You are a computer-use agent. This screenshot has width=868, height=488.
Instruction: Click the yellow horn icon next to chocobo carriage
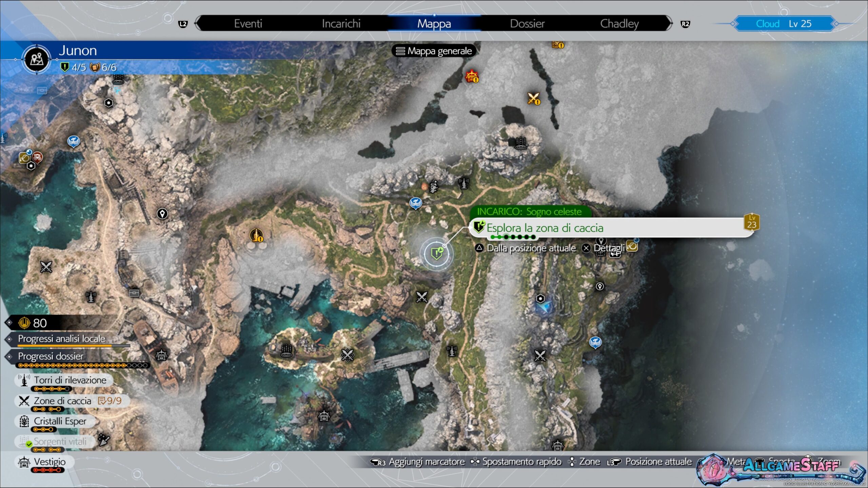click(x=25, y=158)
